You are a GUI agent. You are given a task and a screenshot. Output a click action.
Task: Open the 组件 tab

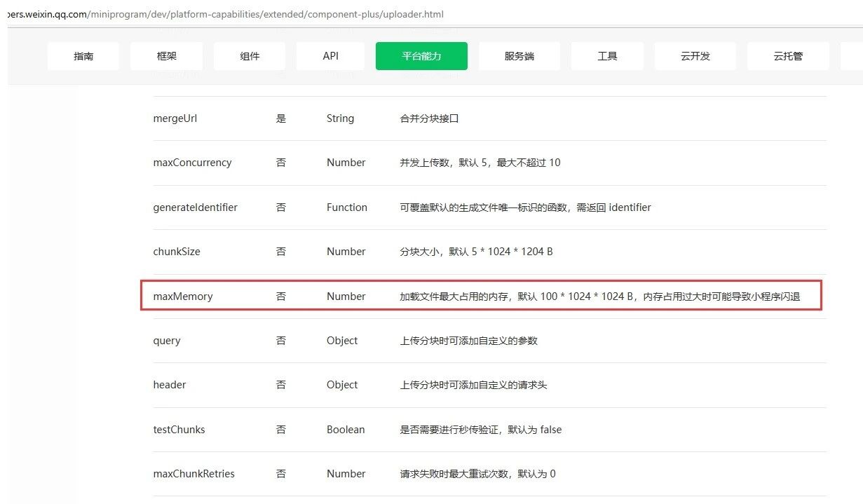coord(250,56)
